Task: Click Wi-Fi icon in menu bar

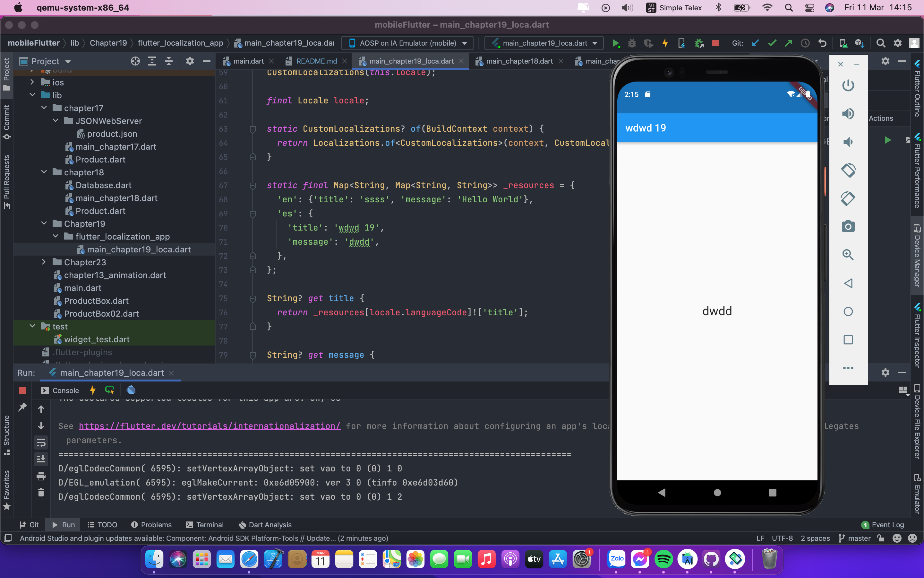Action: click(x=767, y=8)
